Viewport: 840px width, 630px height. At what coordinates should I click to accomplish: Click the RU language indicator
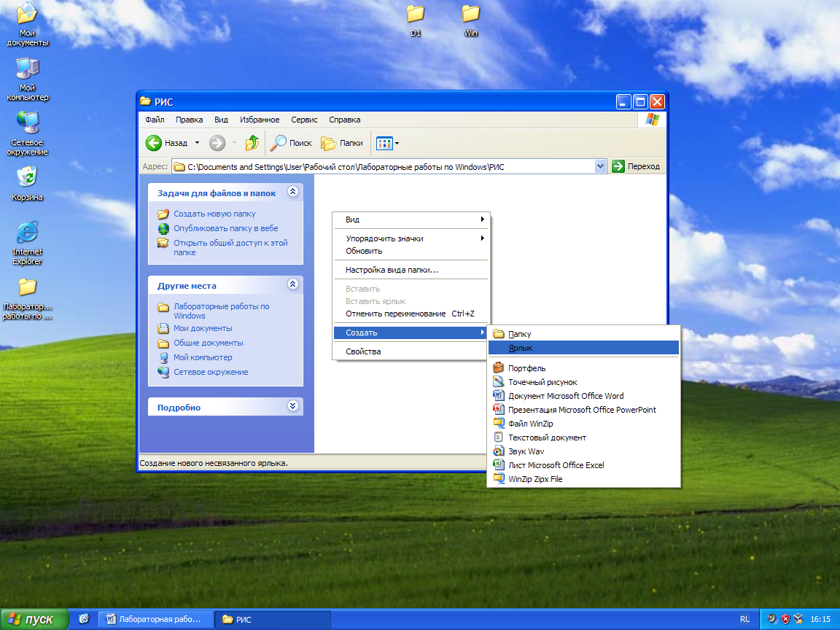[744, 619]
